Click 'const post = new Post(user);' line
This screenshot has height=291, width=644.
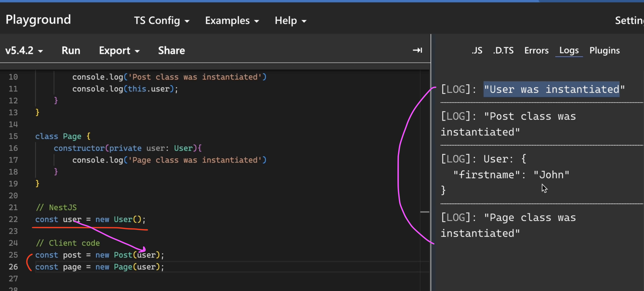coord(99,255)
